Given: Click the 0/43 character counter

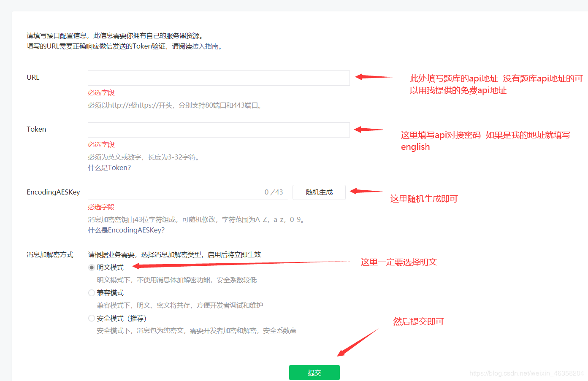Looking at the screenshot, I should click(x=274, y=192).
